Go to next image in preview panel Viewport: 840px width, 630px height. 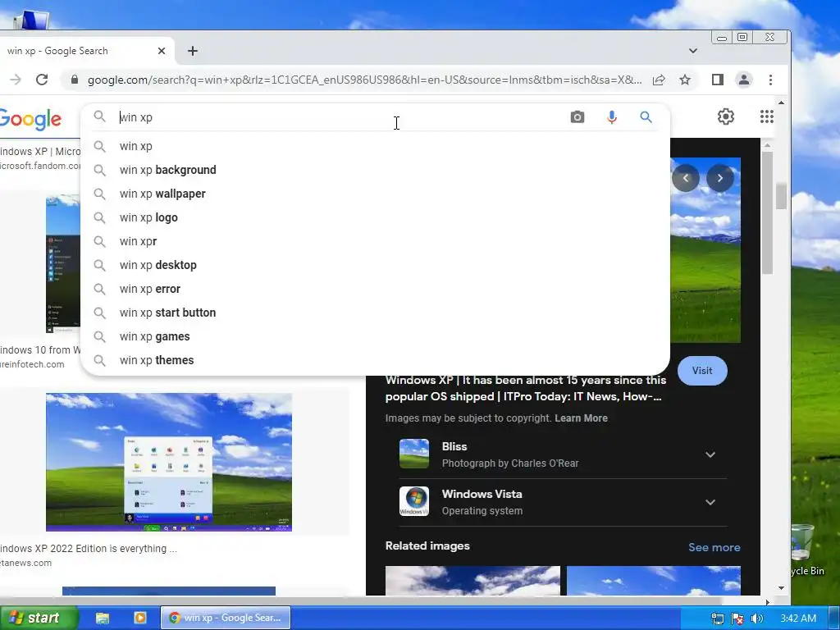720,178
